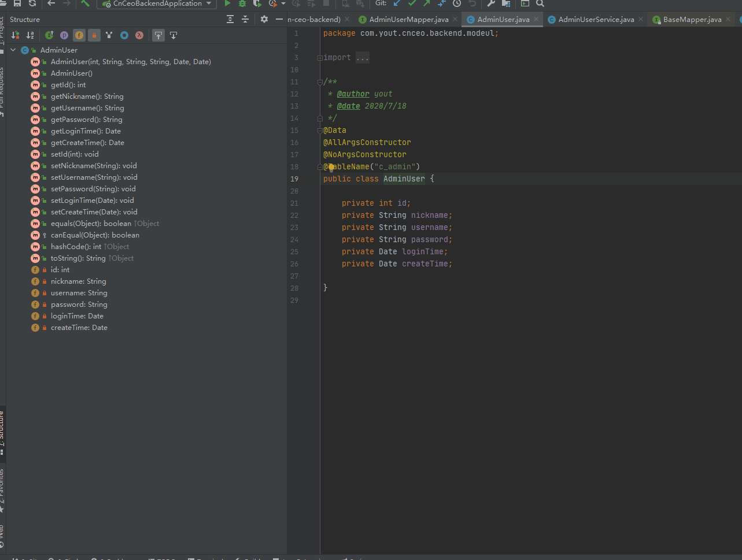The width and height of the screenshot is (742, 560).
Task: Open Structure panel gear options
Action: pyautogui.click(x=264, y=19)
